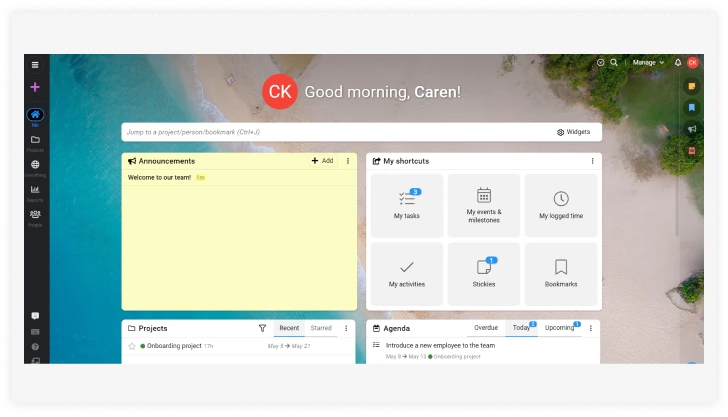Screen dimensions: 728x417
Task: Expand the Manage dropdown
Action: click(x=647, y=63)
